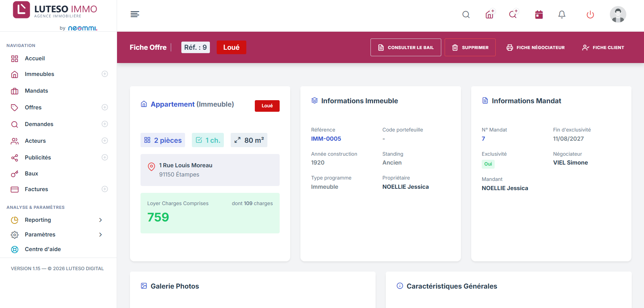Toggle the hamburger menu icon
Image resolution: width=644 pixels, height=308 pixels.
135,14
